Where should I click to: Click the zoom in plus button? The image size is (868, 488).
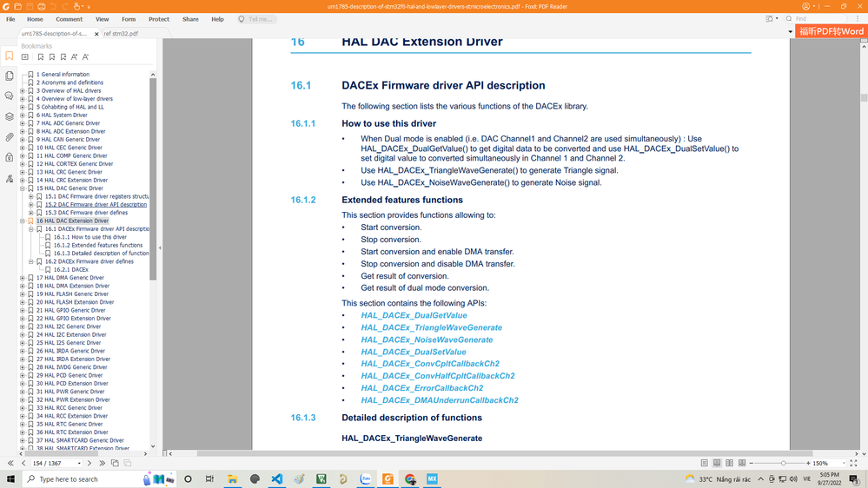click(808, 463)
